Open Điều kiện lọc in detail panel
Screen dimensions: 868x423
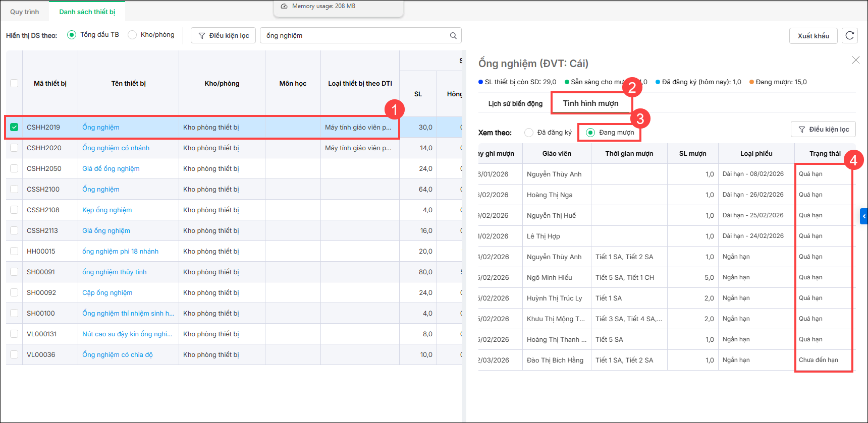[824, 130]
